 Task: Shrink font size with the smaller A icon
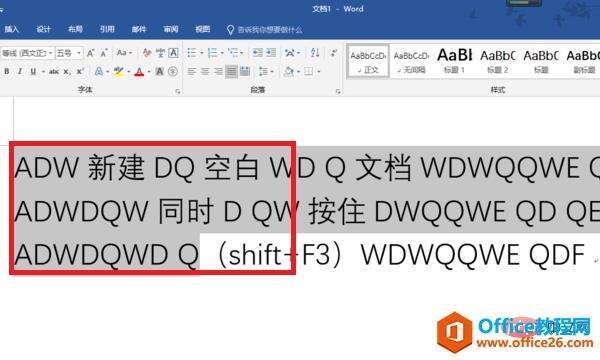tap(104, 53)
